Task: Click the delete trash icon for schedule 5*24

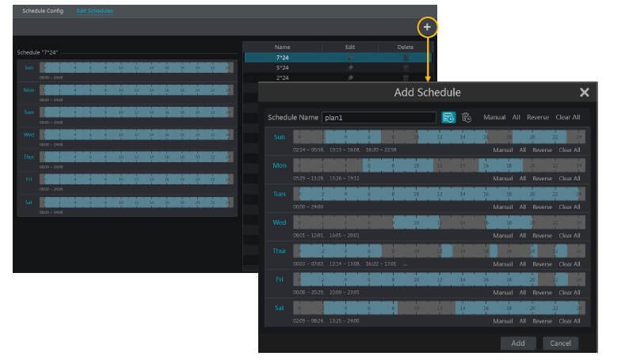Action: coord(406,68)
